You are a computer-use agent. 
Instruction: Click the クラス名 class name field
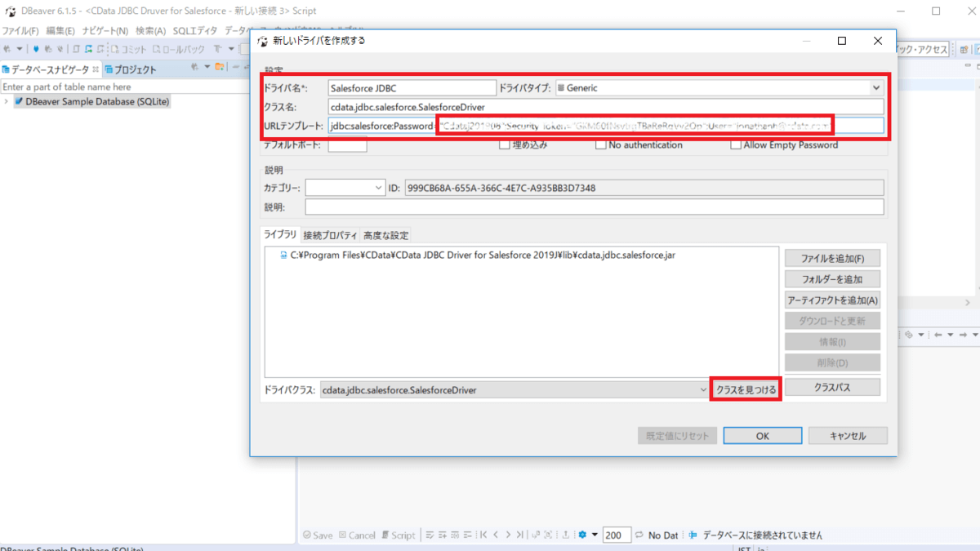tap(606, 106)
